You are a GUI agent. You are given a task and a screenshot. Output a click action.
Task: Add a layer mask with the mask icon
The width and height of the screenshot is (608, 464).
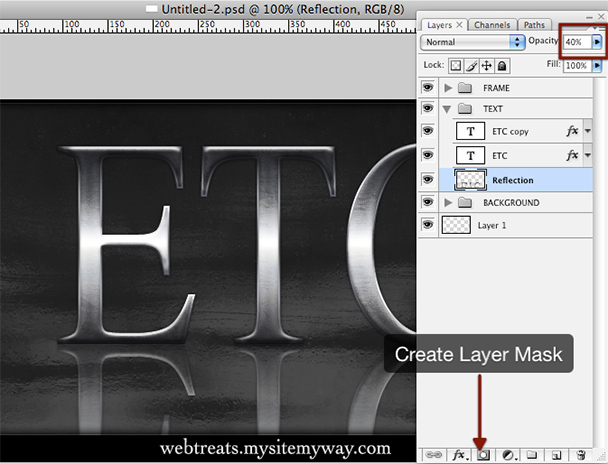[483, 455]
